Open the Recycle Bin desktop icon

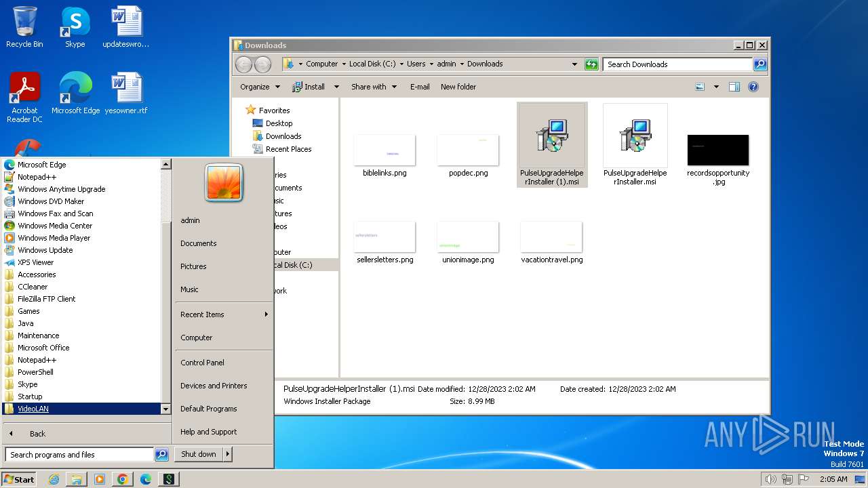[24, 27]
